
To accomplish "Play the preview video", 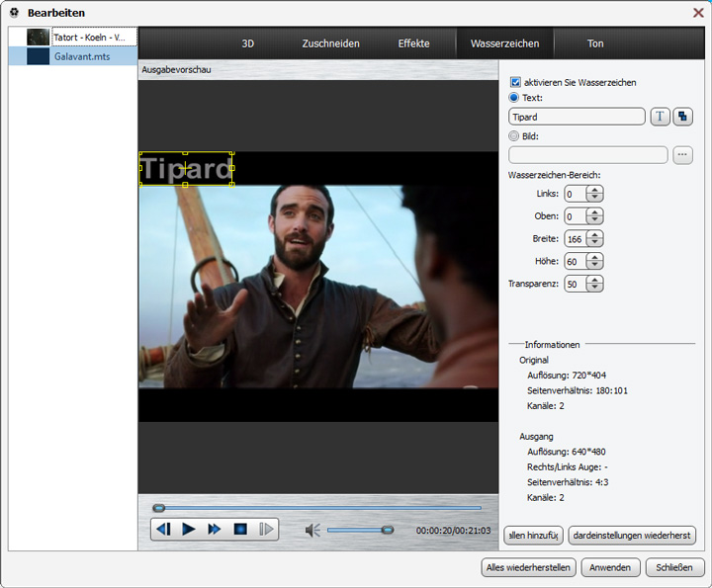I will (189, 529).
